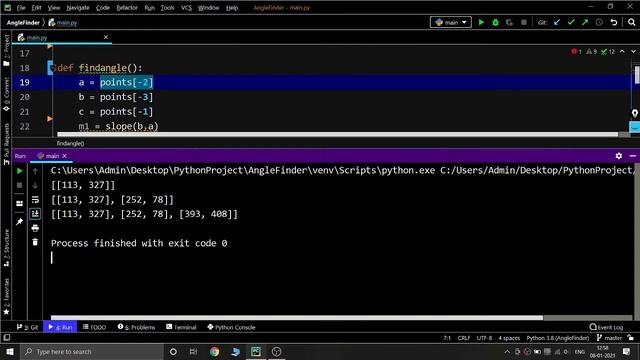Image resolution: width=640 pixels, height=360 pixels.
Task: Clear all Run output with trash icon
Action: coord(35,242)
